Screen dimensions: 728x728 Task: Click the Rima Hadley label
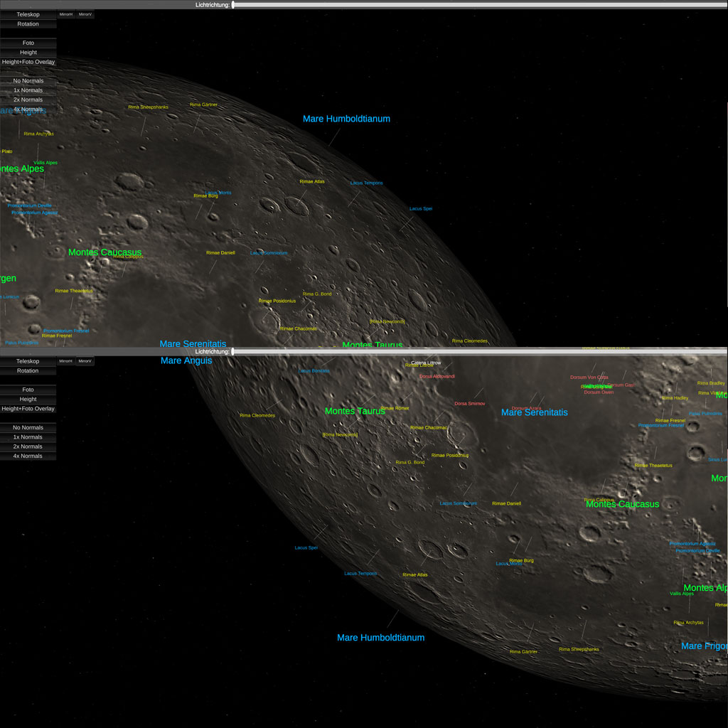(675, 398)
